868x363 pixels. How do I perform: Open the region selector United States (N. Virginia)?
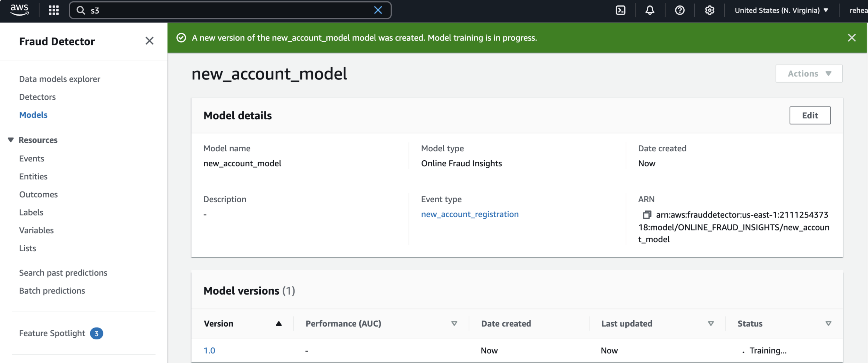[781, 10]
